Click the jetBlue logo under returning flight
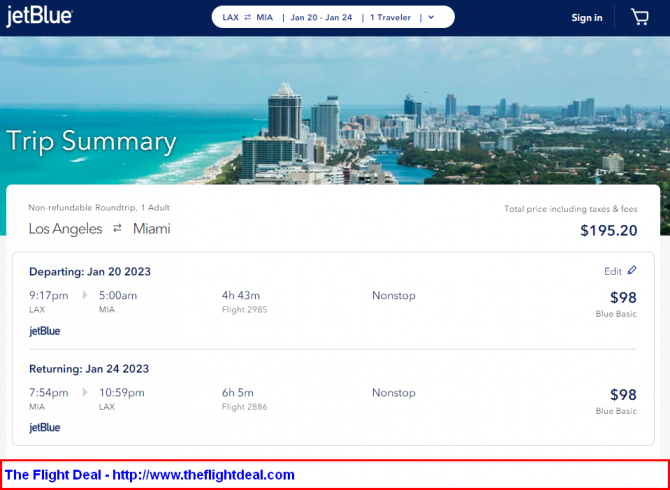The height and width of the screenshot is (490, 670). [x=45, y=428]
